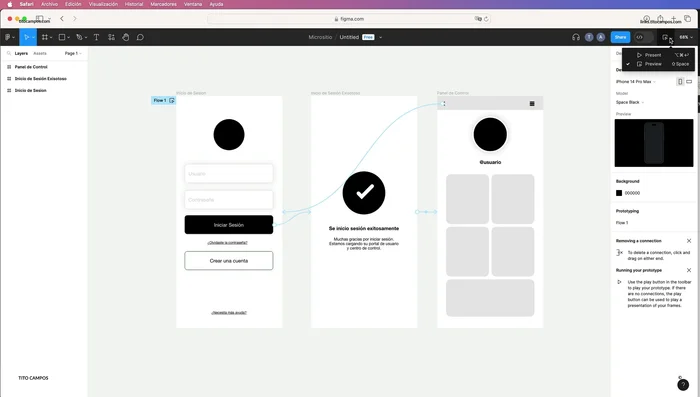Click the user avatar T
The width and height of the screenshot is (700, 397).
pos(589,37)
